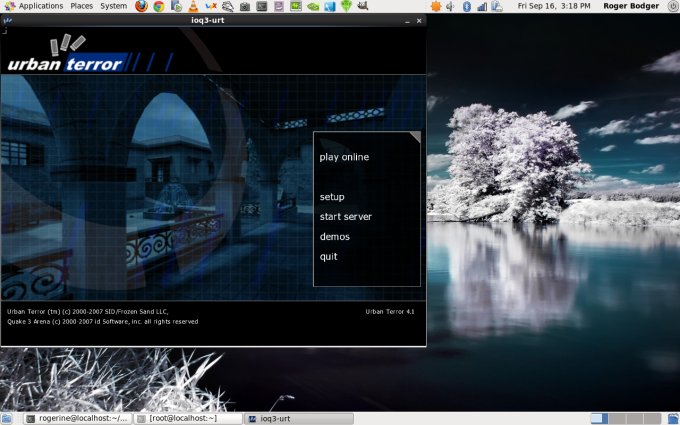The image size is (680, 425).
Task: Open Google Chrome from the panel
Action: pyautogui.click(x=158, y=6)
